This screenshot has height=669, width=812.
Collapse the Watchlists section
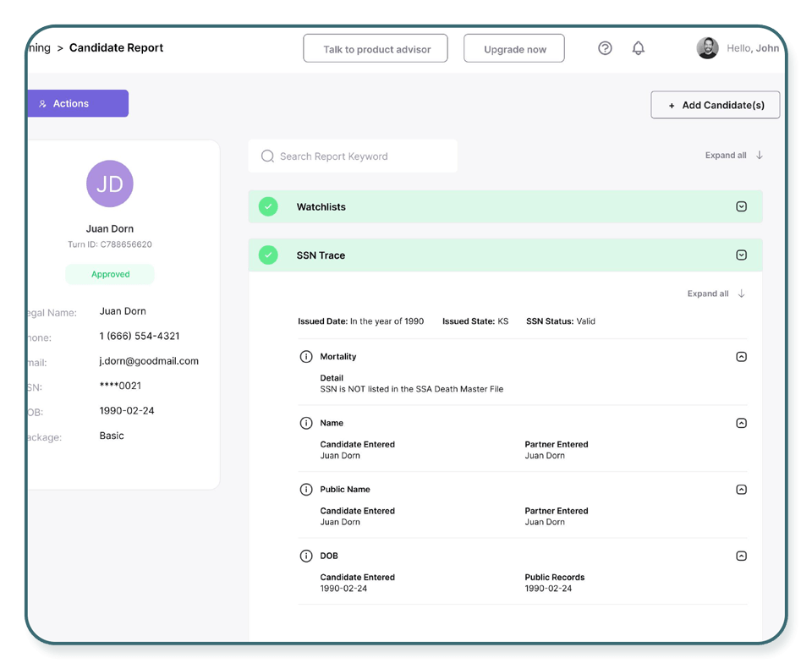click(x=741, y=206)
